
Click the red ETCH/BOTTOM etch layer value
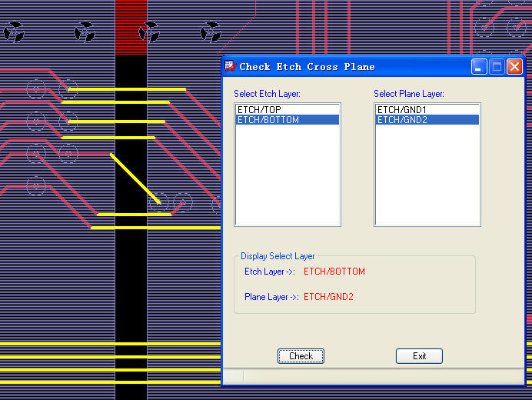coord(334,272)
